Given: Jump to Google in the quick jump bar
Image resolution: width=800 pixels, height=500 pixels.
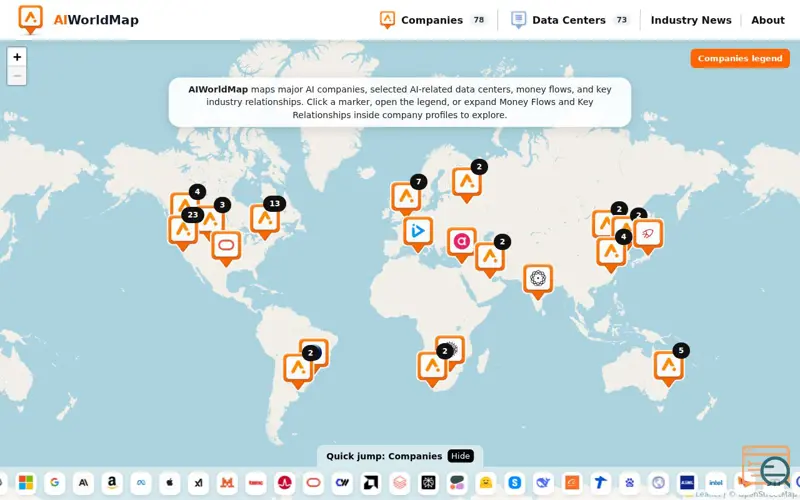Looking at the screenshot, I should [55, 482].
